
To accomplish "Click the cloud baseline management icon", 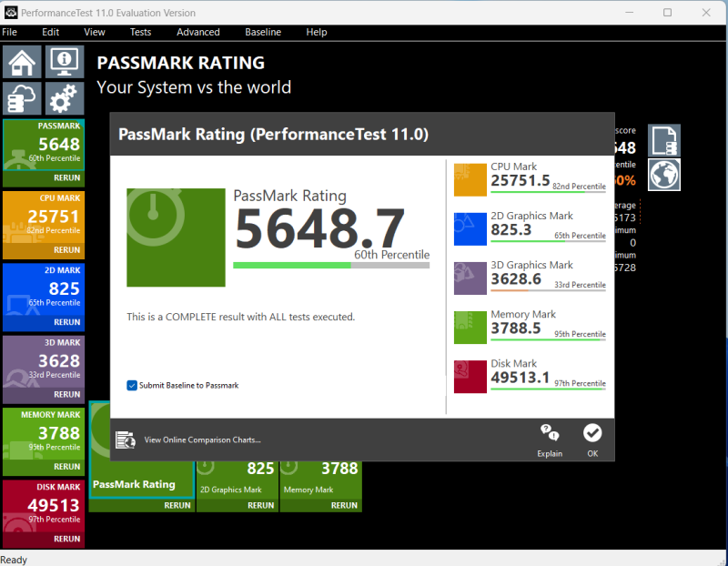I will (23, 98).
